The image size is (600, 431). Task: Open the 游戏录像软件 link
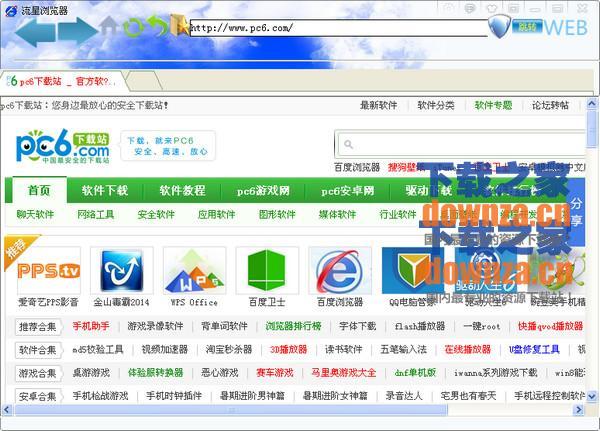tap(155, 326)
